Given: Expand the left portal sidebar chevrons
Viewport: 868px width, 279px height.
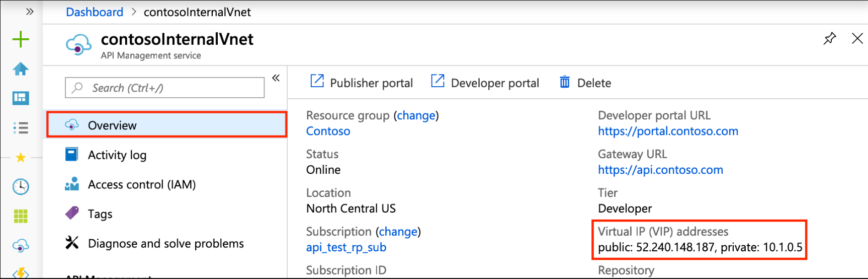Looking at the screenshot, I should coord(30,12).
